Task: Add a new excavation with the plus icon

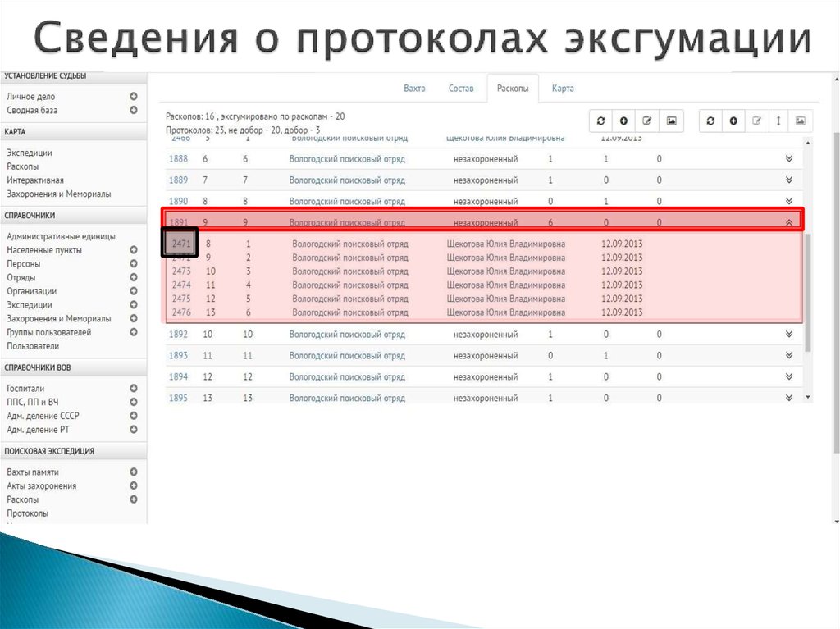Action: tap(624, 121)
